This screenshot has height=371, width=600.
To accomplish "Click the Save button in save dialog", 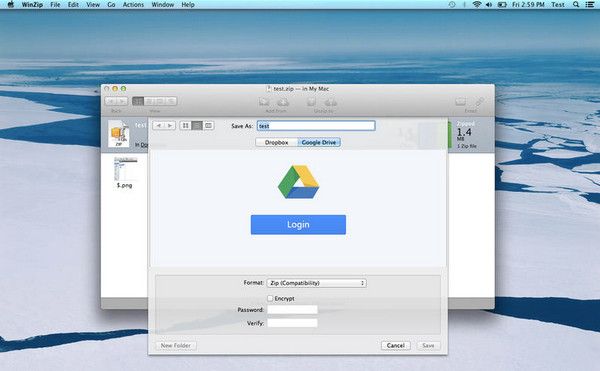I will 428,345.
